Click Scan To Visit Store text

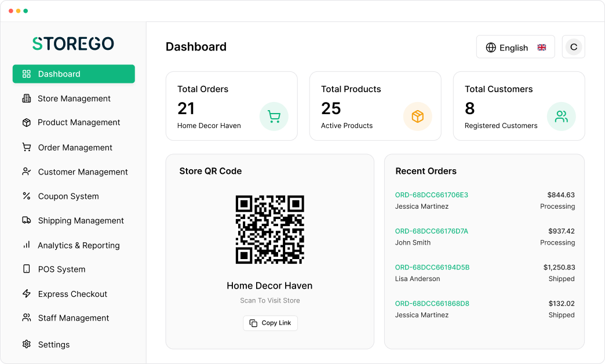[x=269, y=300]
